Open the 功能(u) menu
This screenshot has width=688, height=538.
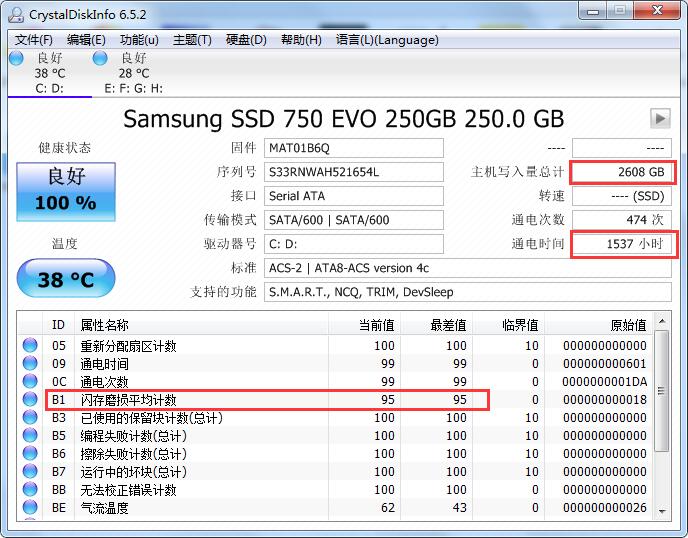point(139,40)
